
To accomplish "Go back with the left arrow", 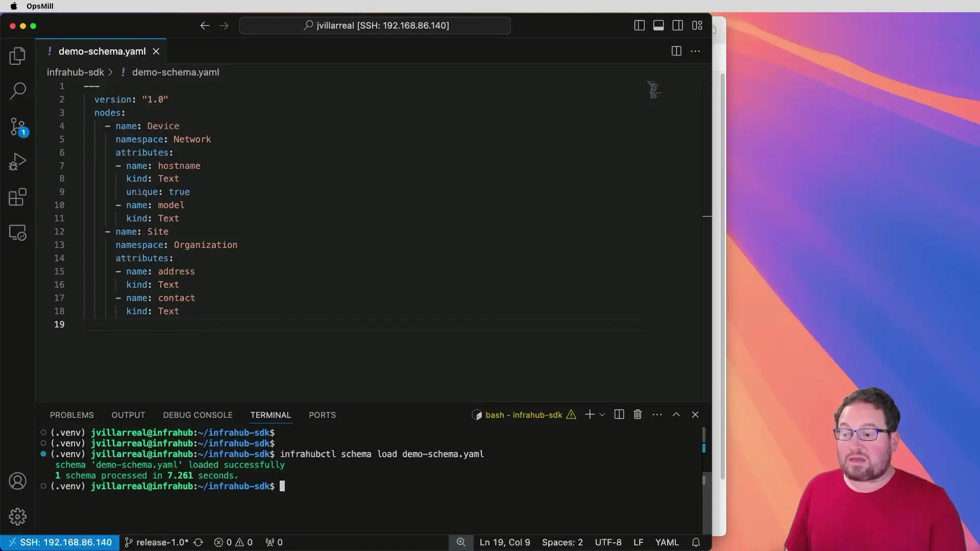I will 205,26.
